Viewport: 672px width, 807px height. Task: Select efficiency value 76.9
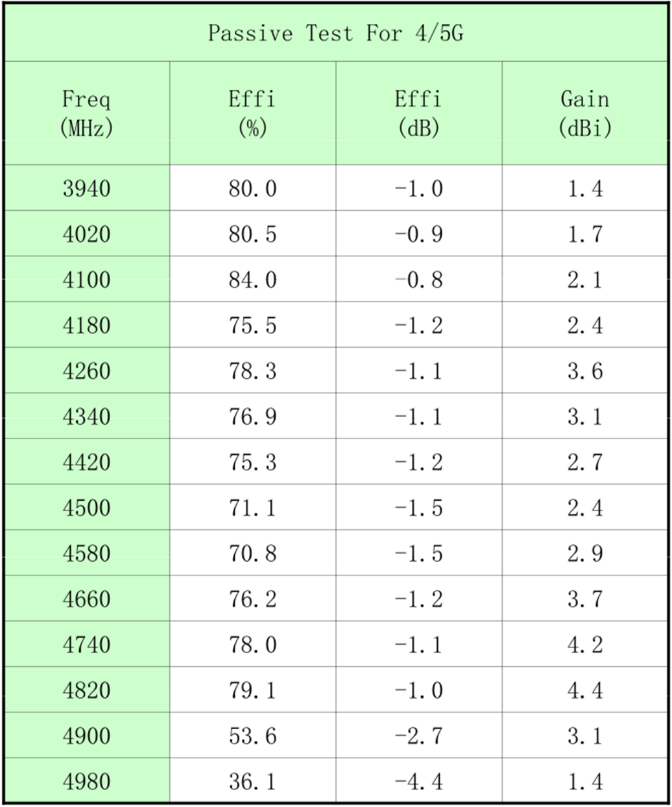pyautogui.click(x=252, y=416)
